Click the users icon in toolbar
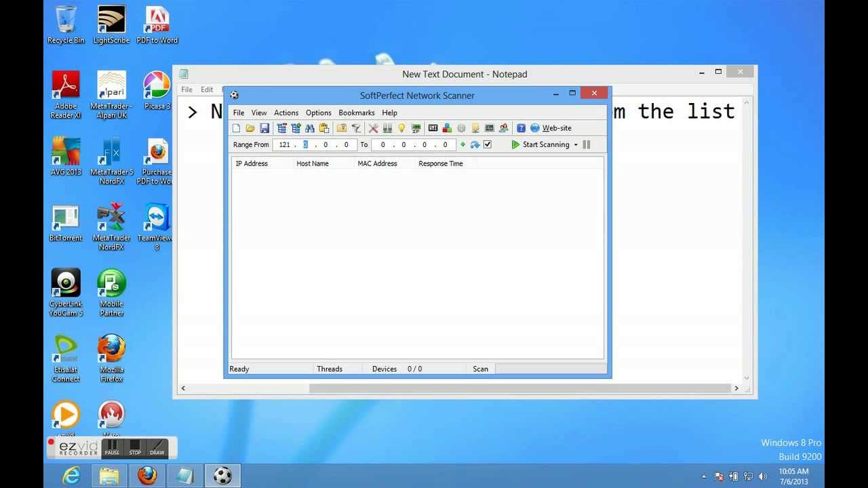Viewport: 868px width, 488px height. (x=503, y=128)
